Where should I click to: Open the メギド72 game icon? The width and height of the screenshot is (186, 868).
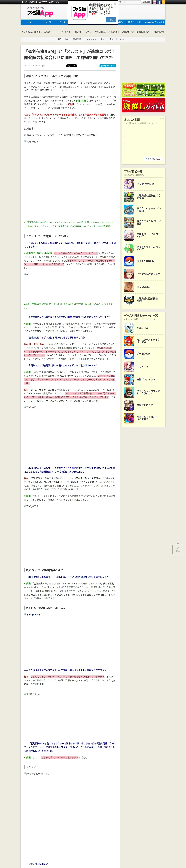(129, 367)
